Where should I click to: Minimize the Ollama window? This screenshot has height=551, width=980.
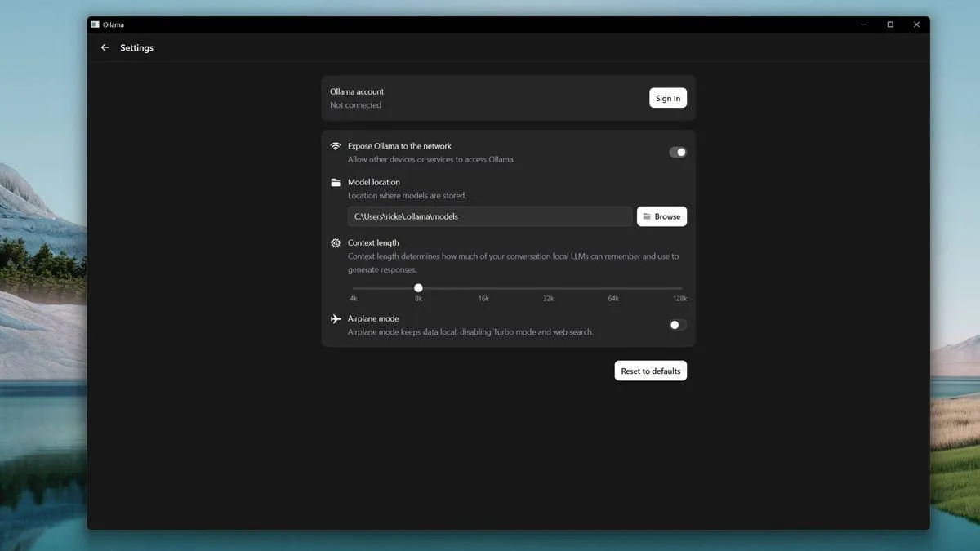864,24
